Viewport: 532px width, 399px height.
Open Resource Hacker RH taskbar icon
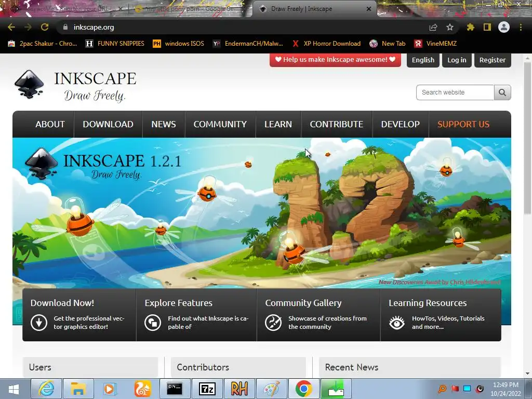pos(239,389)
